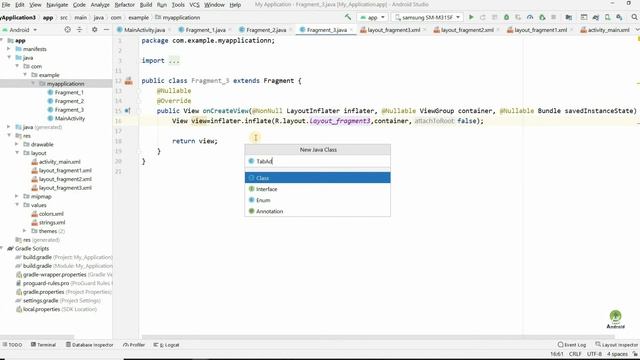Click Select Opened File target icon
Screen dimensions: 640x360
(x=67, y=29)
